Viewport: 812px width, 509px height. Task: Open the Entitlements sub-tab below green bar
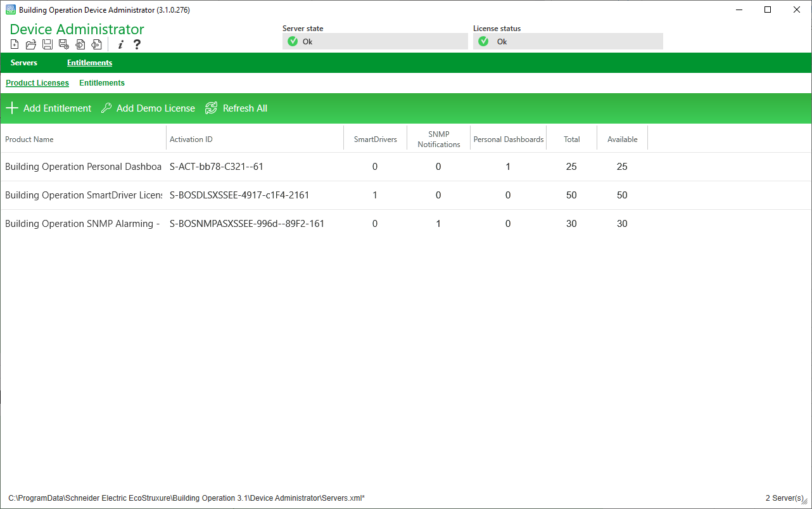pos(102,83)
